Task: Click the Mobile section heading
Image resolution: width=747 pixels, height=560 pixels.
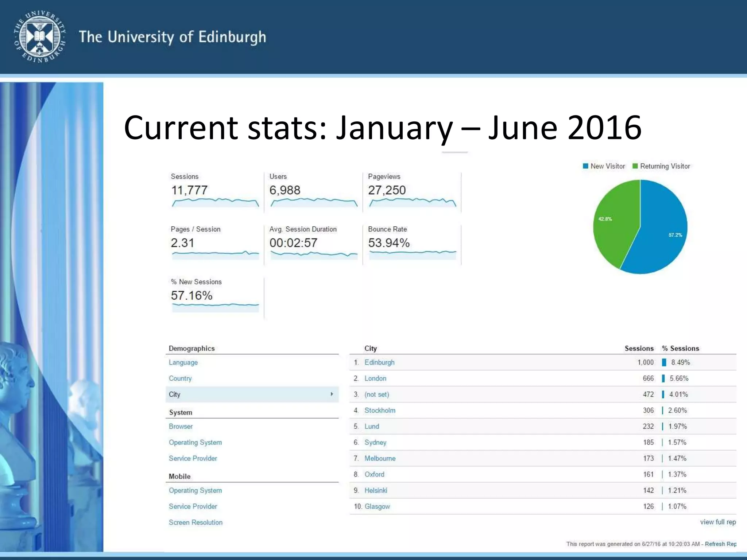Action: point(179,477)
